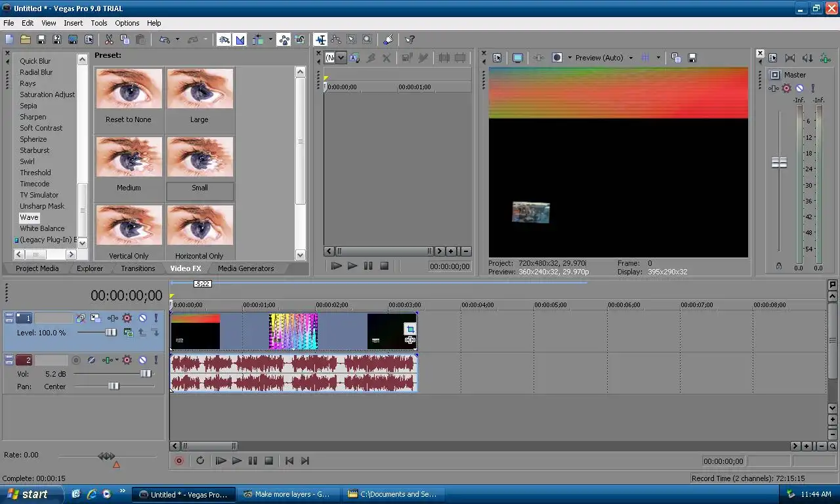Click audio track 2 Vol slider handle
Screen dimensions: 840x504
[x=145, y=373]
